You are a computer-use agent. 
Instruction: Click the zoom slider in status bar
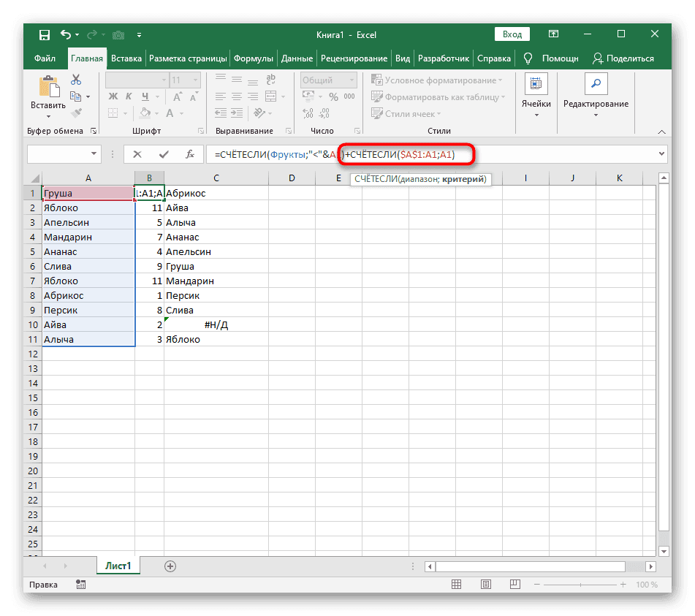point(579,585)
